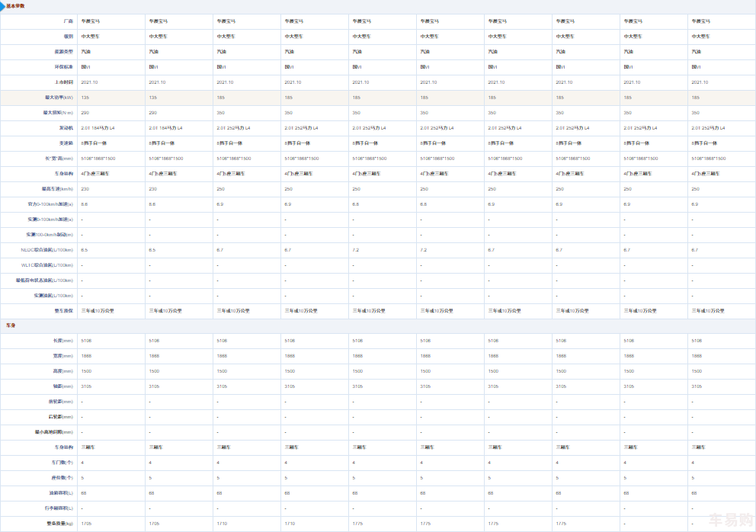Select the 厂商 row label
Screen dimensions: 756x532
[x=69, y=21]
